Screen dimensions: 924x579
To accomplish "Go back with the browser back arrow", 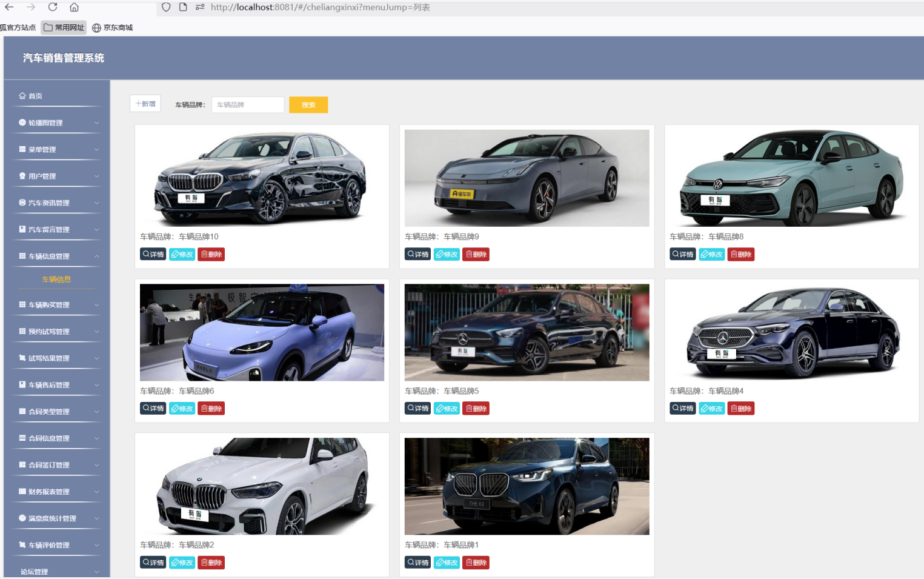I will (9, 7).
